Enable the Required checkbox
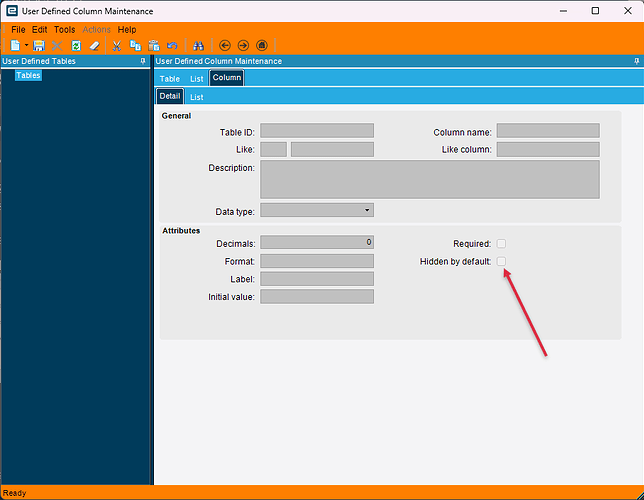 [x=501, y=244]
